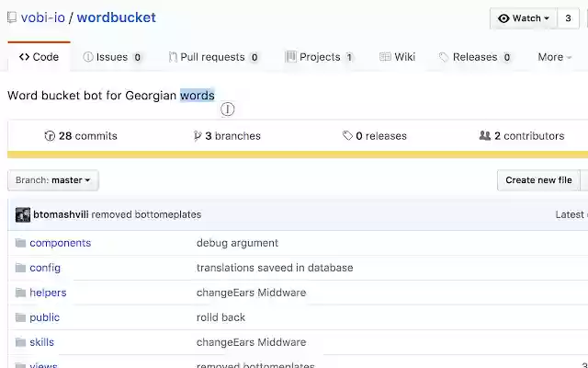Open the Branch: master dropdown

[53, 180]
